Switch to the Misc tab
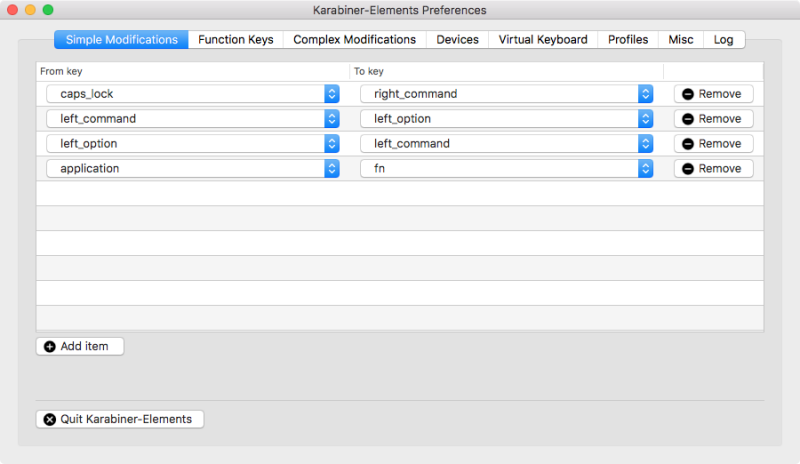Screen dimensions: 800x464 coord(681,40)
